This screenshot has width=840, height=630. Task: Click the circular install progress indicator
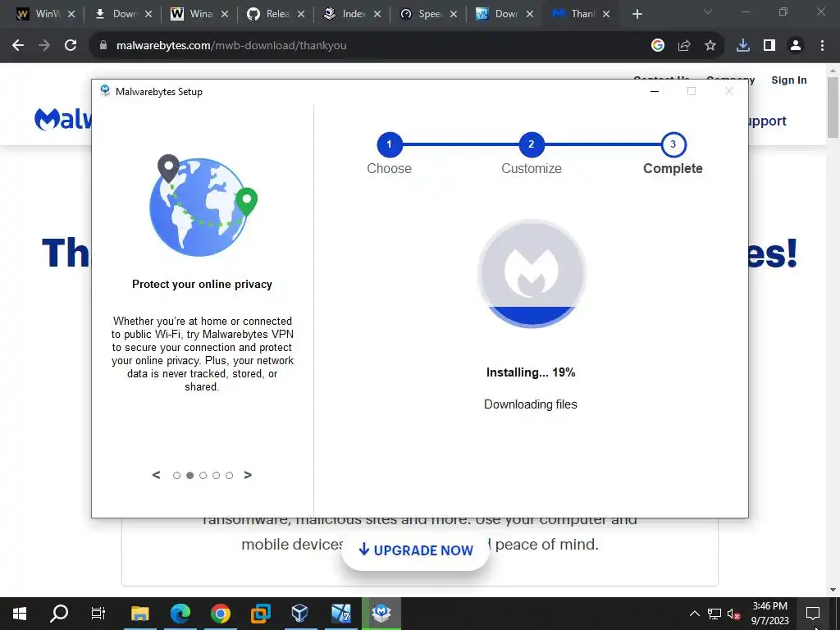point(532,273)
